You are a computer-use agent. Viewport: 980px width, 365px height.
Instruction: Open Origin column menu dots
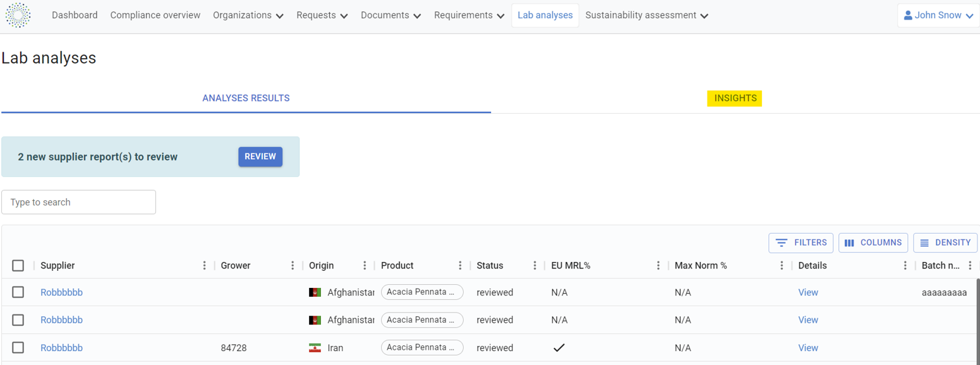point(365,266)
